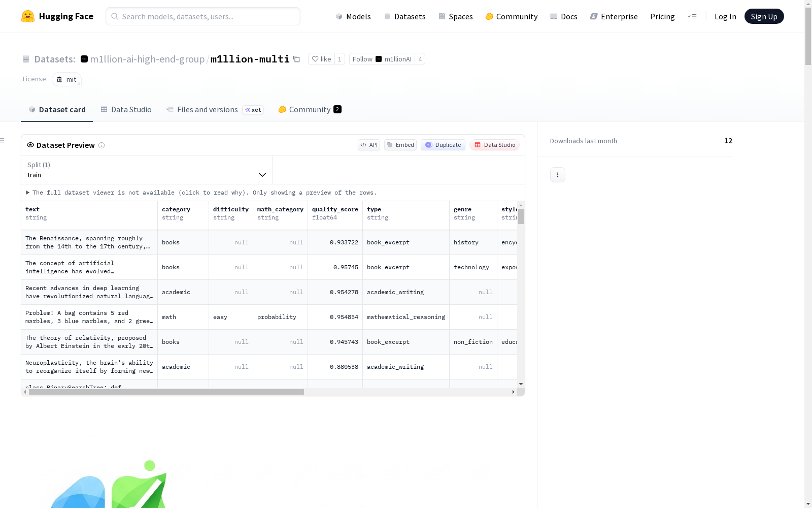The height and width of the screenshot is (508, 812).
Task: Click the table horizontal scrollbar thumb
Action: point(166,392)
